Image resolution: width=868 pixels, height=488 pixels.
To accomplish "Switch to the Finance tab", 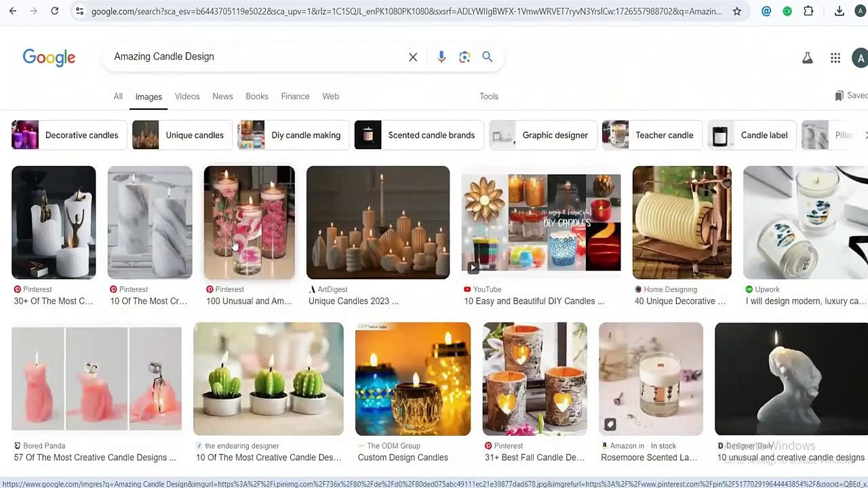I will 295,96.
